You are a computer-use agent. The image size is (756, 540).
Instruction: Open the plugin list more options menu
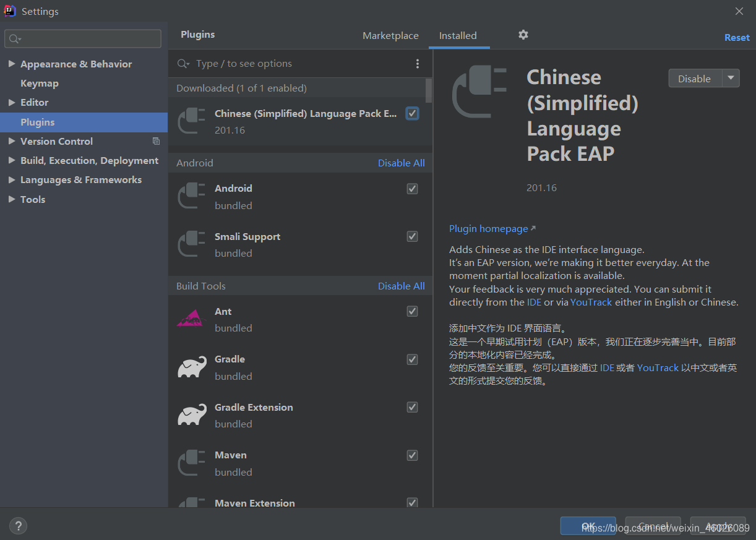point(418,64)
